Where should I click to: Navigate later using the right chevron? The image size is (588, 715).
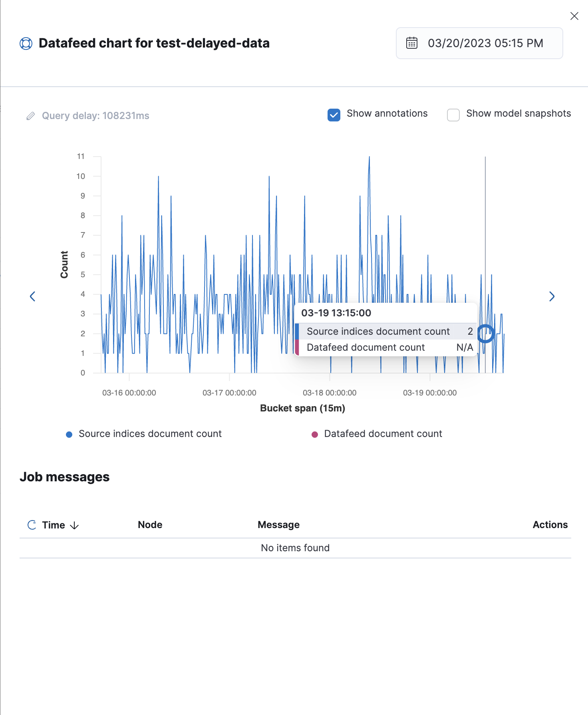pos(552,296)
